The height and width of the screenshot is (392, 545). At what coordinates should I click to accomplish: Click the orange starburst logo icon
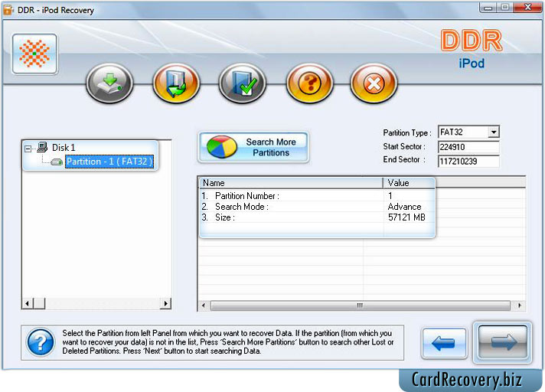click(34, 54)
